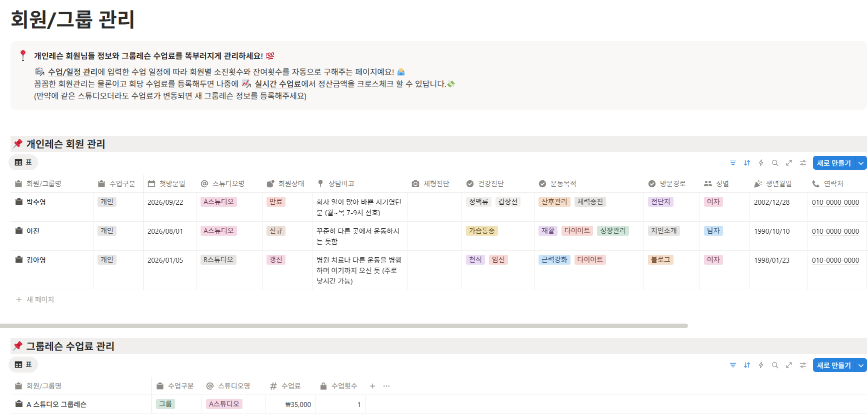Click BA스튜디오 tag in 김아영 row
Viewport: 868px width, 419px height.
point(218,260)
